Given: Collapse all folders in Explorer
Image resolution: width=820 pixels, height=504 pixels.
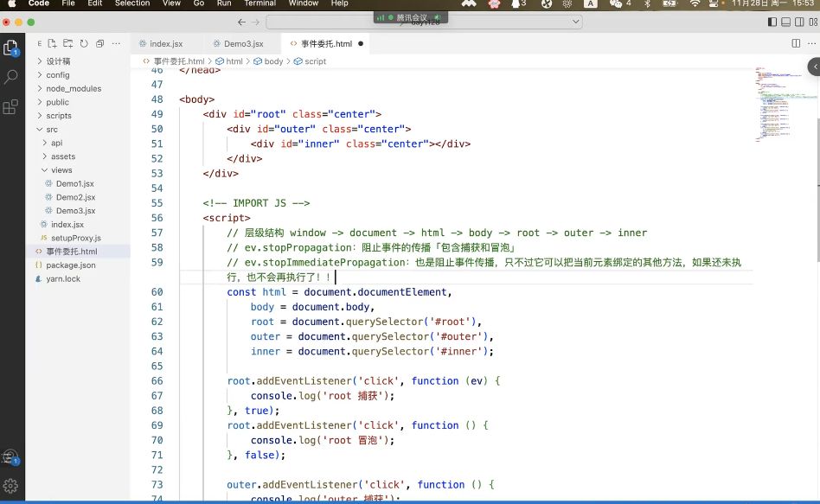Looking at the screenshot, I should coord(99,44).
